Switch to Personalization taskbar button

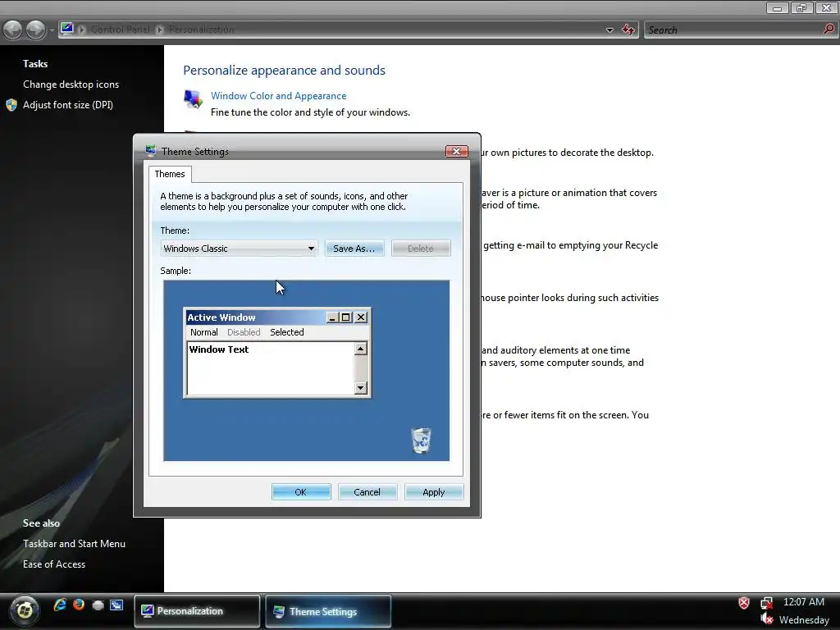click(197, 611)
